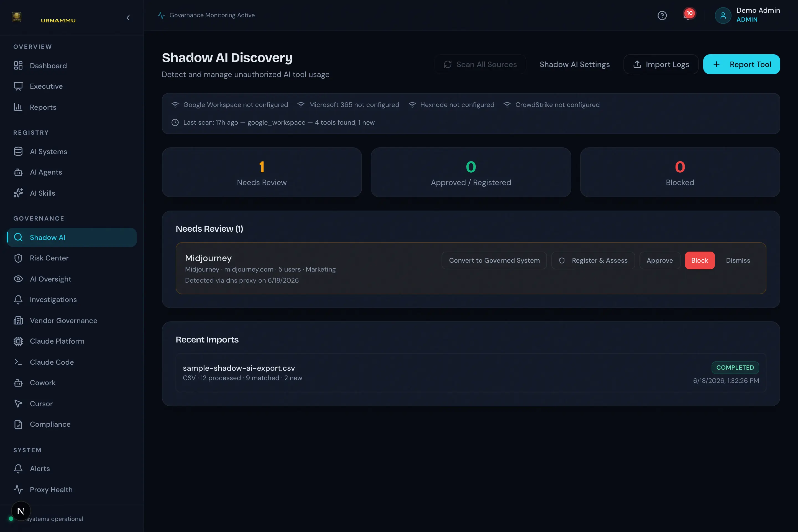Click the Risk Center shield icon
Viewport: 798px width, 532px height.
(x=18, y=258)
